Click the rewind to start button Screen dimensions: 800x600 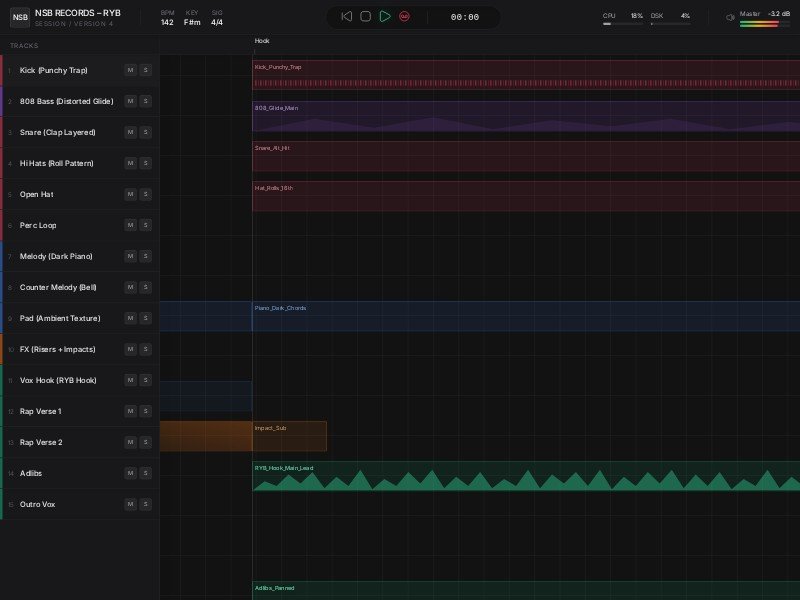tap(346, 17)
